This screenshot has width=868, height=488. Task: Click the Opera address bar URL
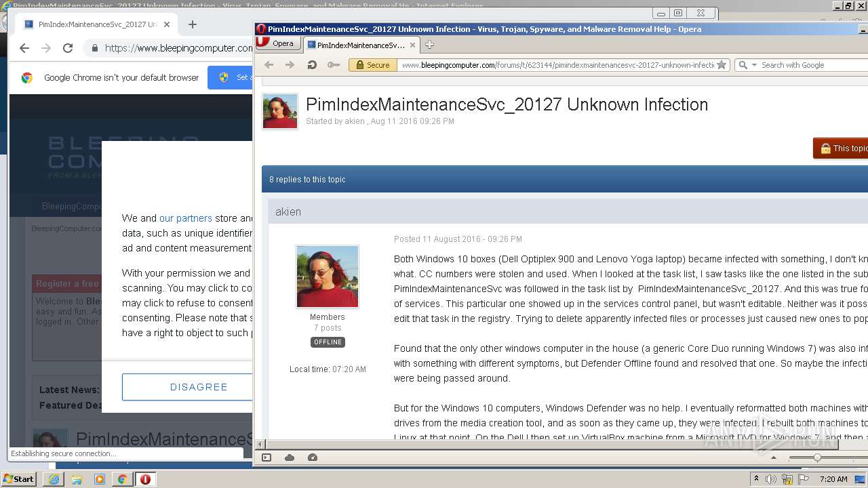tap(557, 65)
